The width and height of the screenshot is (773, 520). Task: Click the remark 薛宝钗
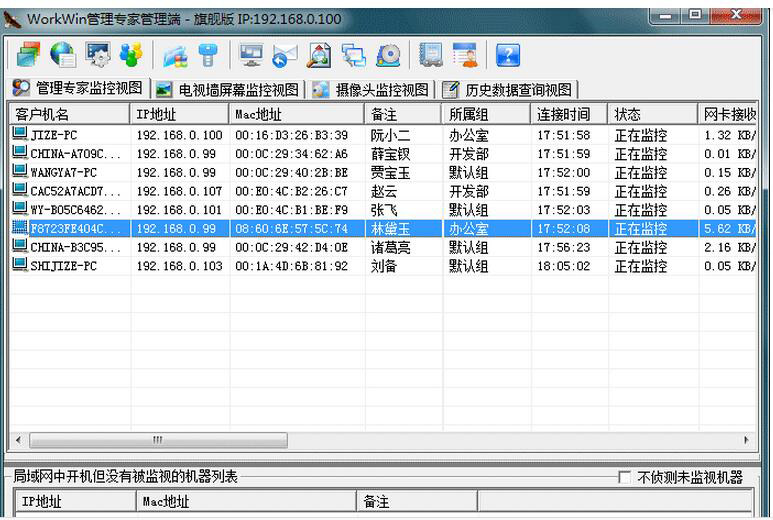click(x=390, y=154)
